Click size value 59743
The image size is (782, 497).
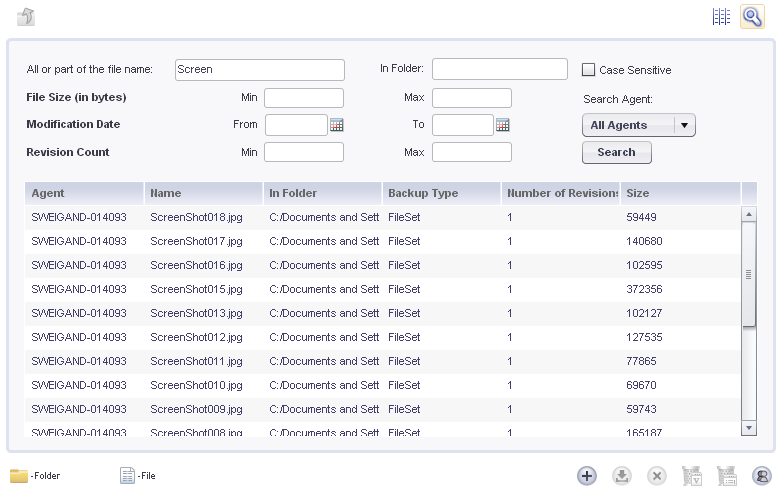[641, 409]
